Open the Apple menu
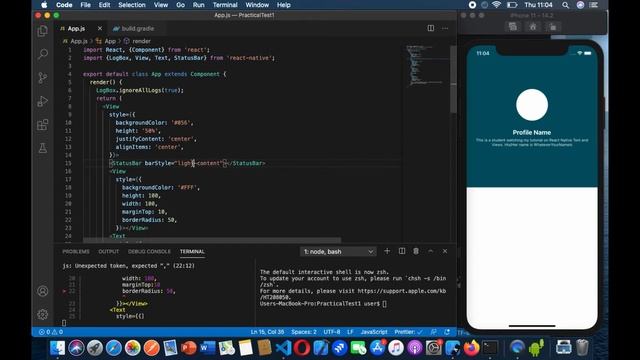640x360 pixels. click(x=44, y=5)
